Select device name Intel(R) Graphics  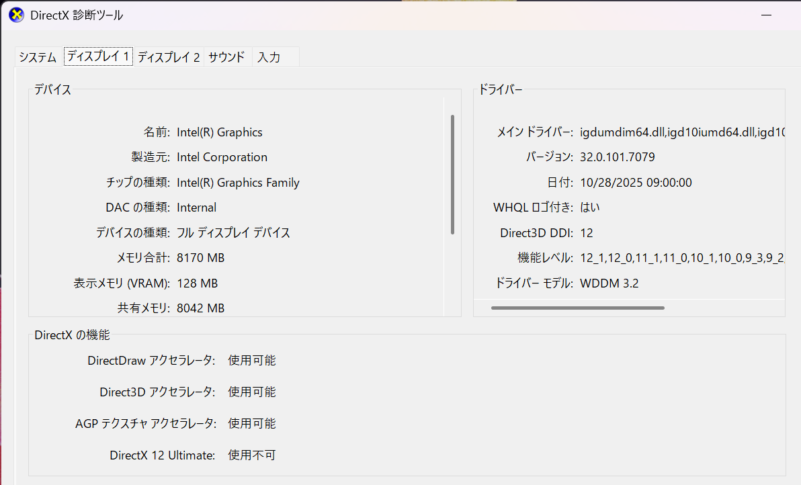coord(220,132)
